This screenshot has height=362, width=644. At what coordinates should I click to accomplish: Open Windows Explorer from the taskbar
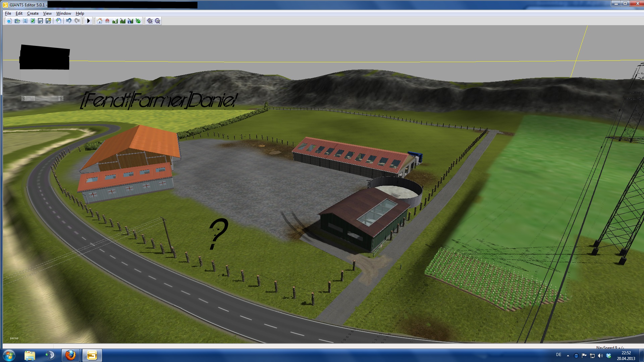[30, 355]
